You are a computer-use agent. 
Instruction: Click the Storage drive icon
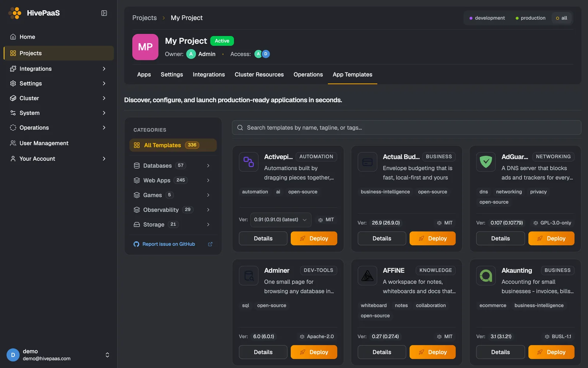pyautogui.click(x=137, y=224)
